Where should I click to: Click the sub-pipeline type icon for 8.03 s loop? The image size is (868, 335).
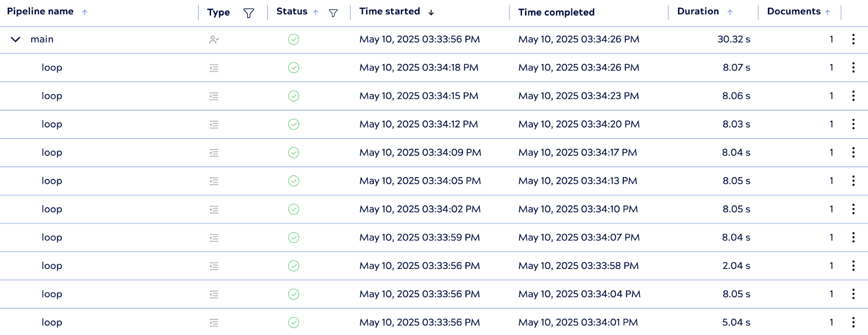214,125
